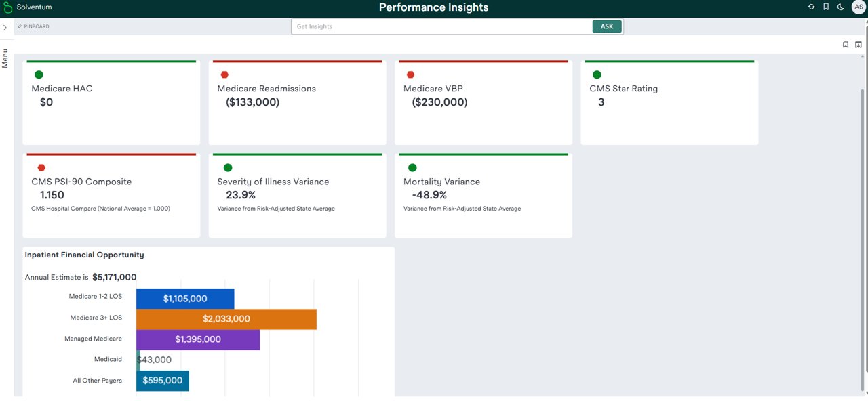Click the ASK button

click(x=607, y=26)
